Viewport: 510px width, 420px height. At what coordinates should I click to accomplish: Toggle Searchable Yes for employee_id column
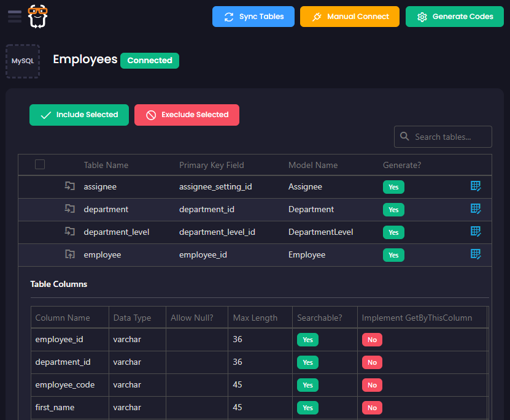(x=307, y=340)
